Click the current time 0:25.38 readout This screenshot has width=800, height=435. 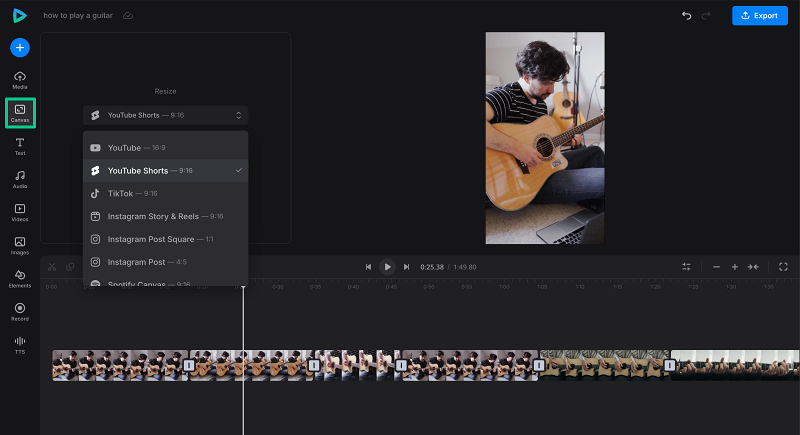432,267
